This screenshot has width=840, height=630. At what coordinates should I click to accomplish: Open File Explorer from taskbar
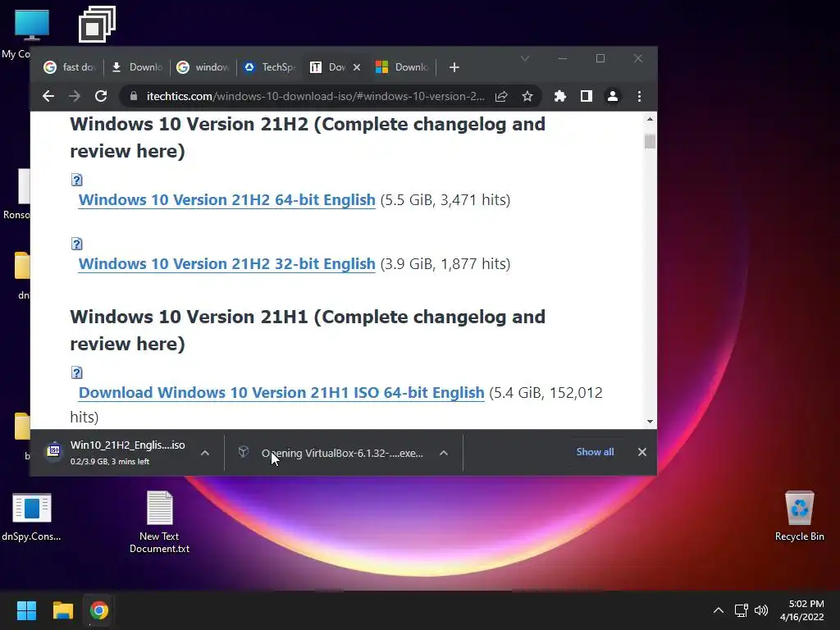click(x=62, y=610)
